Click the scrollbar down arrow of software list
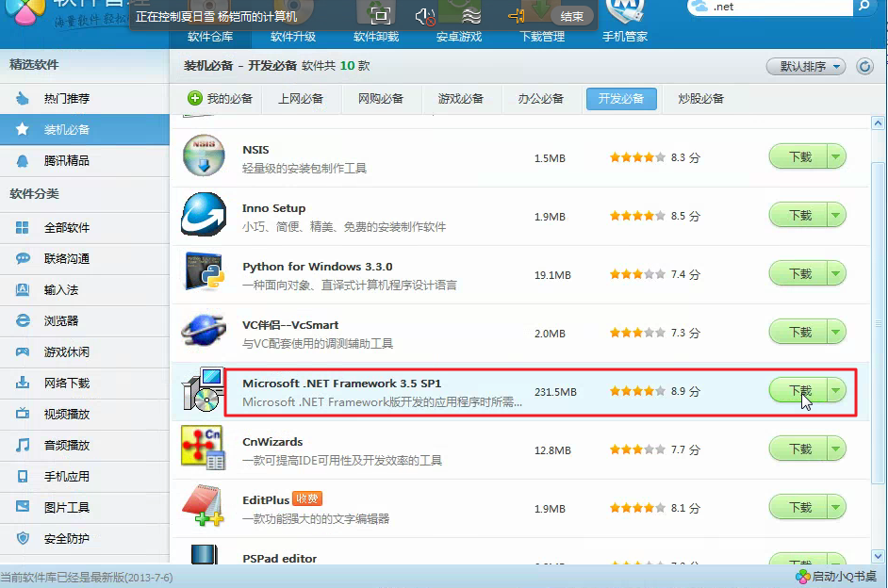 coord(878,556)
